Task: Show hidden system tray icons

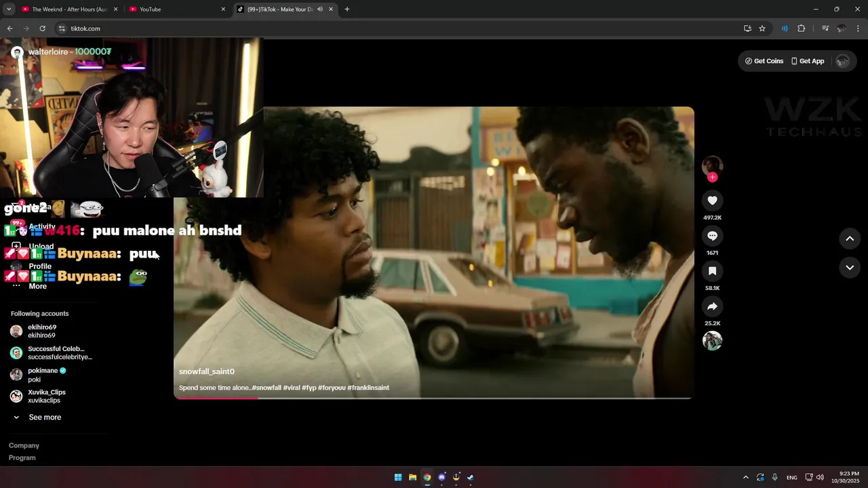Action: (746, 477)
